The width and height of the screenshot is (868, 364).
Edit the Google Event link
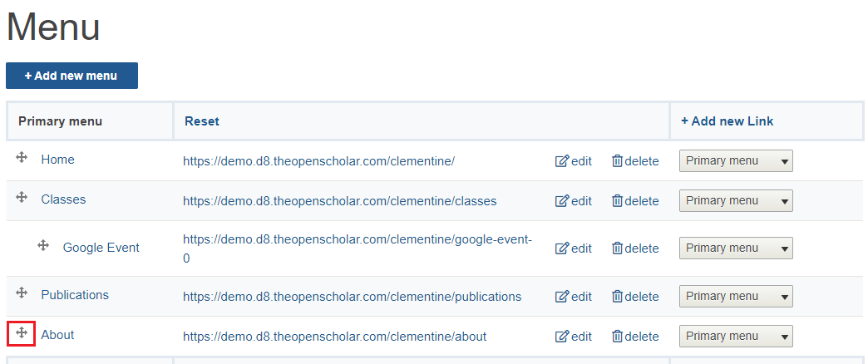[x=573, y=248]
